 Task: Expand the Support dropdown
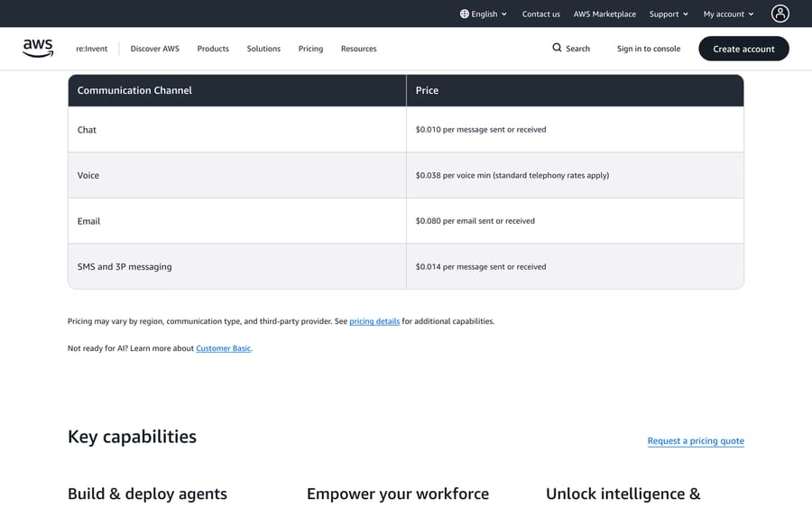coord(669,14)
